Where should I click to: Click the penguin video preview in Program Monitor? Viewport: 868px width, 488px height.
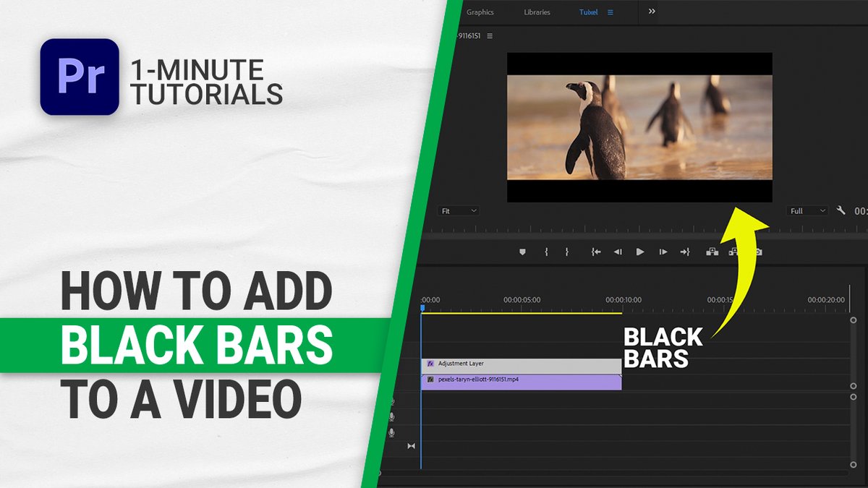pos(639,127)
